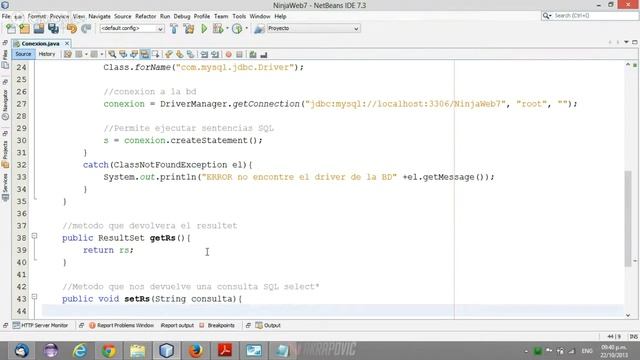Click the iReport icon beside Proyecto
The image size is (640, 360).
click(259, 29)
